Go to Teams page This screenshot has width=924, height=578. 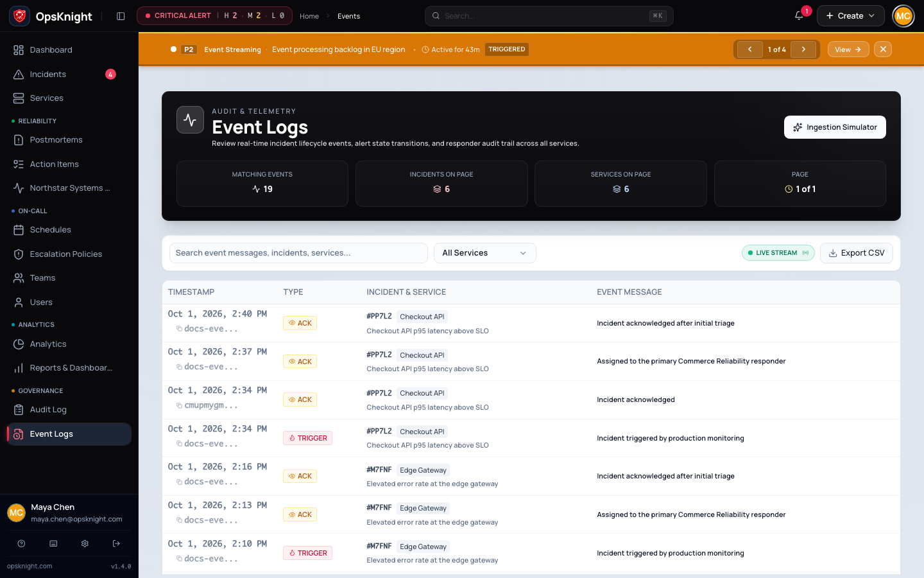click(x=69, y=278)
